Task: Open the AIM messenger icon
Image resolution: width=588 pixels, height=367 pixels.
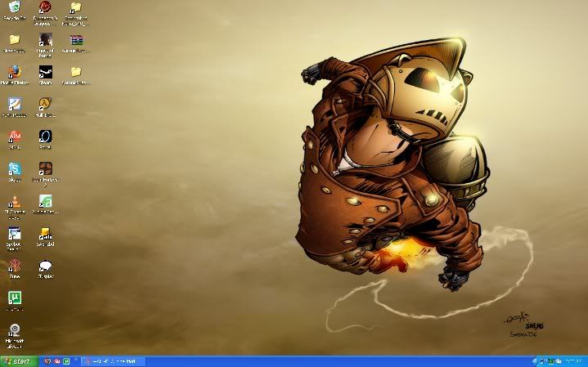Action: 15,141
